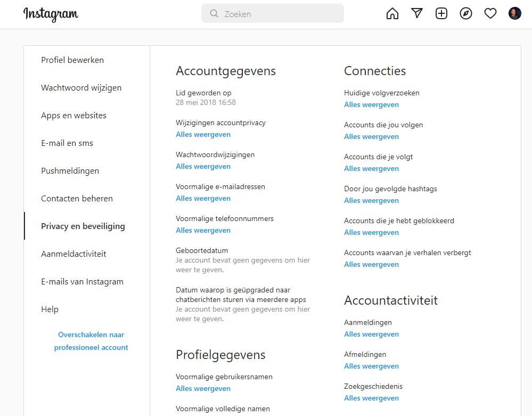Show all under Zoekgeschiedenis
The image size is (532, 416).
[x=372, y=398]
